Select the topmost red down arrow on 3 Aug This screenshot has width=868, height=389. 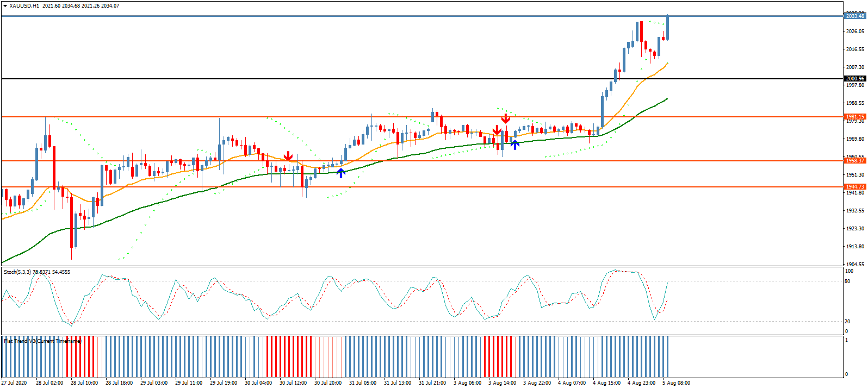point(506,118)
